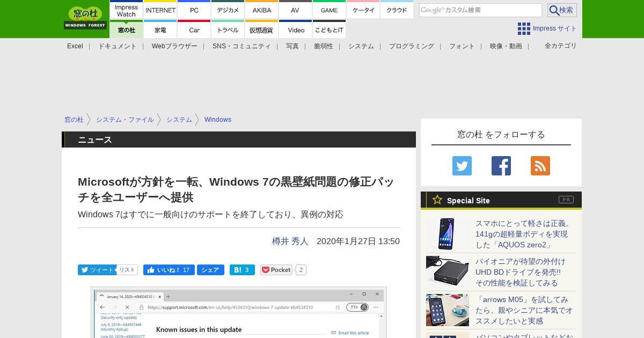Click the PR badge
644x338 pixels.
(x=566, y=200)
